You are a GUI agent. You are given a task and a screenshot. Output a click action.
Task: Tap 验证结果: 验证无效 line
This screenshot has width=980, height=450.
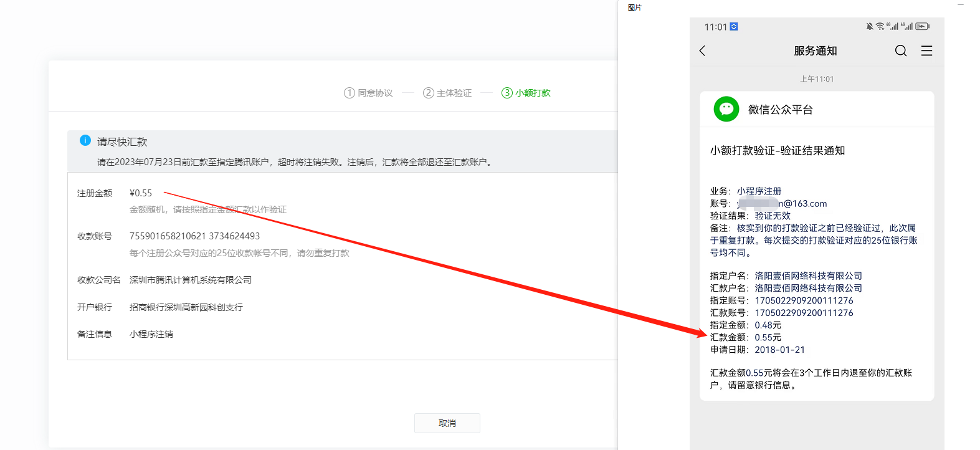coord(751,216)
